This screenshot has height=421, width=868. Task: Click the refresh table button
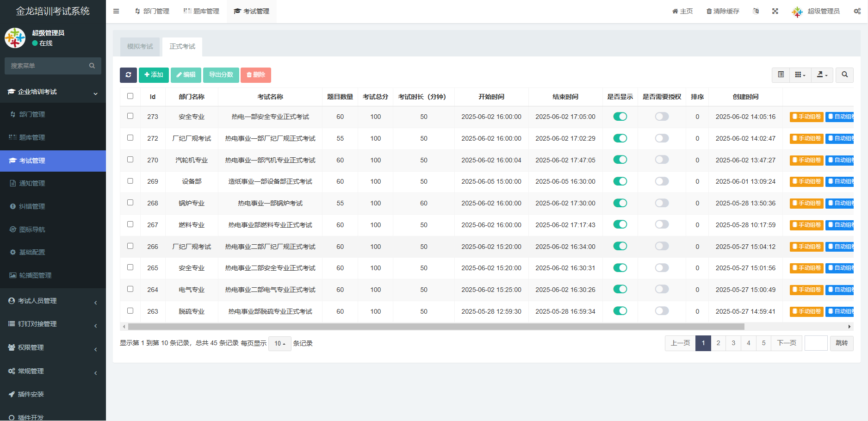(x=128, y=75)
